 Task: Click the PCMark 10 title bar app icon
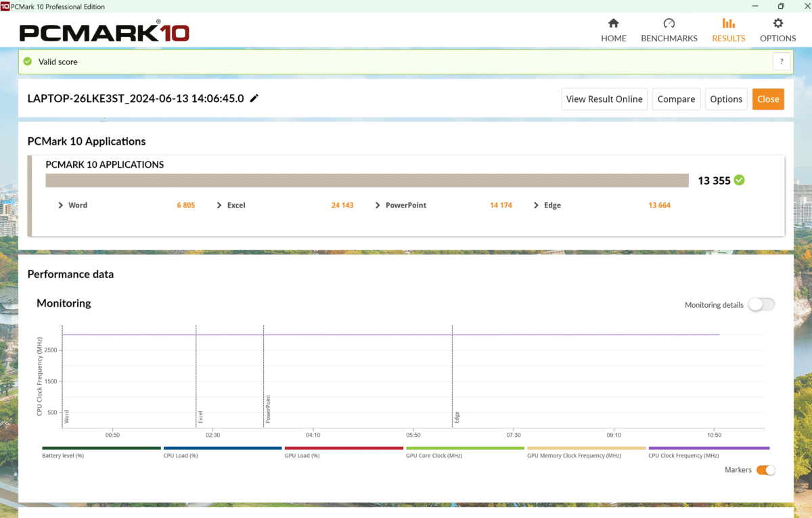coord(5,6)
